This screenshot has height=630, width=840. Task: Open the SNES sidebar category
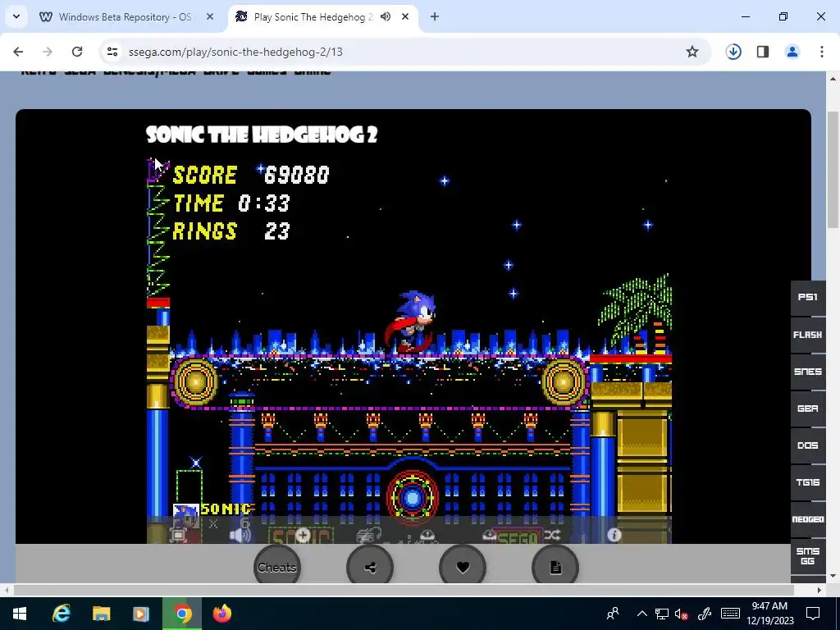coord(808,372)
